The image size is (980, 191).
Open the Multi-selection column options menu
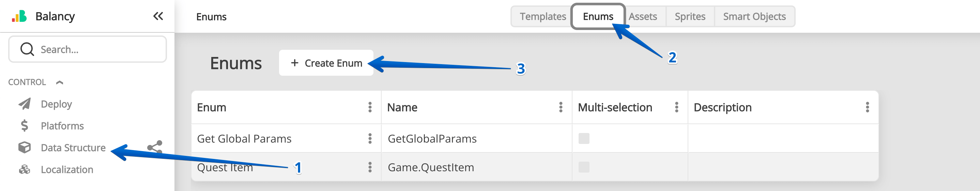pos(676,107)
